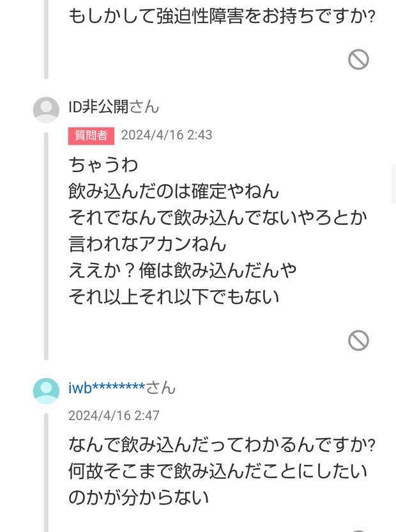Viewport: 396px width, 532px height.
Task: Tap the text もしかして強迫性障害をお持ちですか?
Action: (222, 15)
